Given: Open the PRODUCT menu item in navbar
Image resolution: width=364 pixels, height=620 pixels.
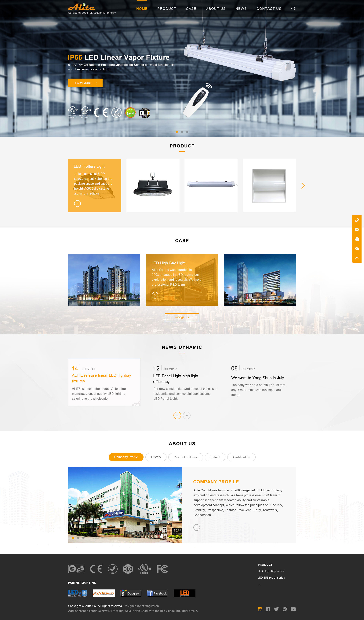Looking at the screenshot, I should coord(166,8).
